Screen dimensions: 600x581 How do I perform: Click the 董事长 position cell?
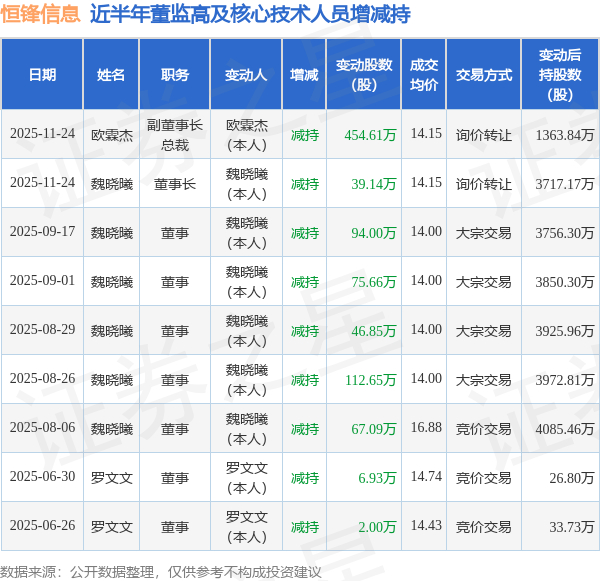point(175,184)
